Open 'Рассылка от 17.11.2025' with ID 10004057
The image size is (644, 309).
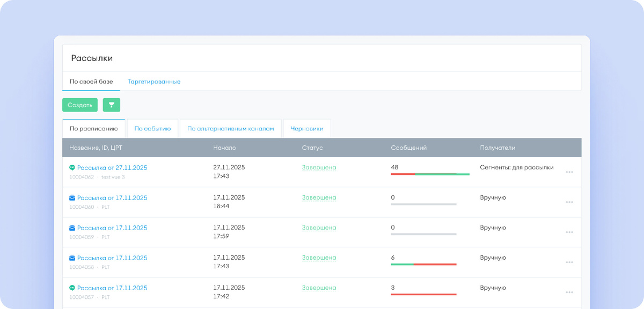pyautogui.click(x=112, y=288)
